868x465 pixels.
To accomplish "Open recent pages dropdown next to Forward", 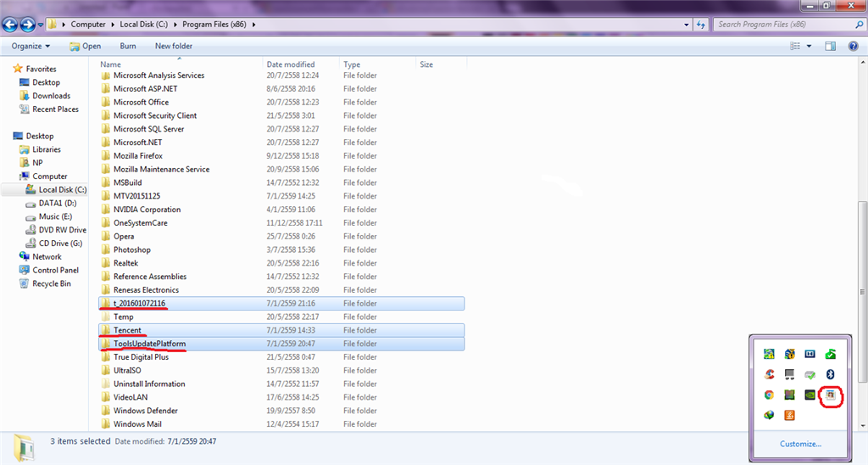I will click(41, 25).
